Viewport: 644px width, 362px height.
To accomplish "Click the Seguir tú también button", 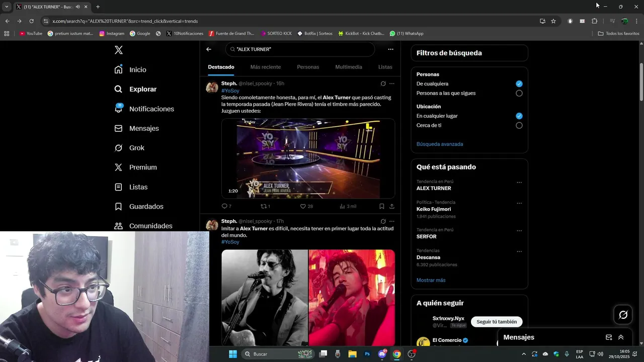I will point(497,322).
